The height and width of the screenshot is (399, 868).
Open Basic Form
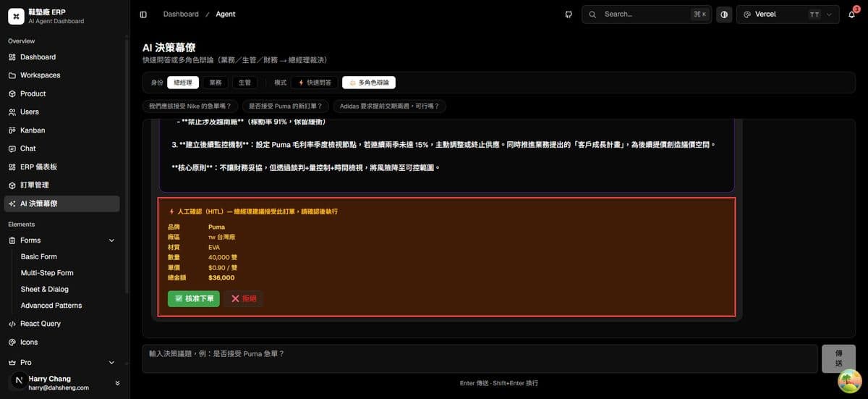38,256
